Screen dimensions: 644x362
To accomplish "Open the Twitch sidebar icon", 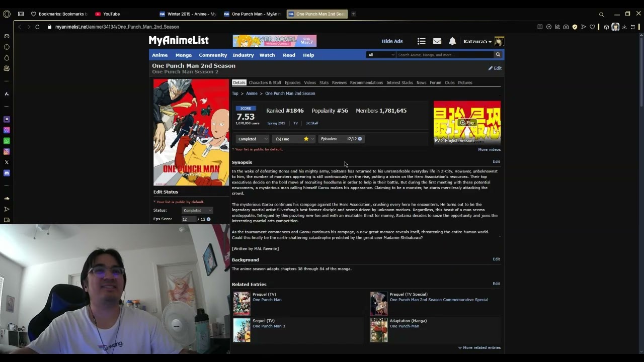I will 7,119.
